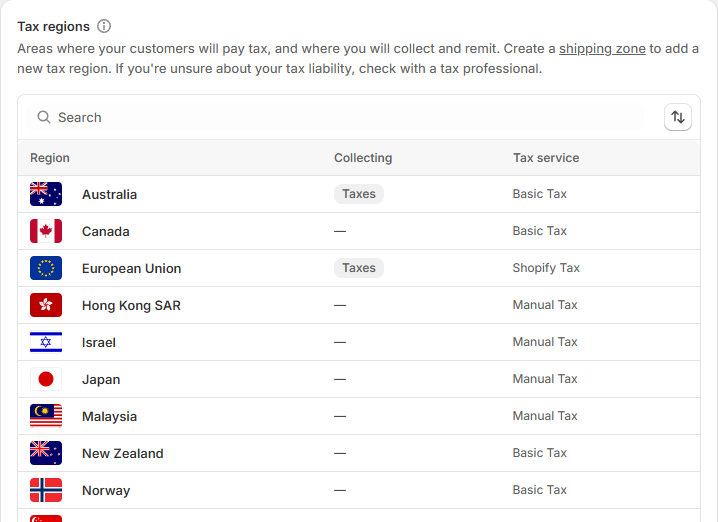Click the Israel flag icon
This screenshot has width=718, height=522.
(46, 343)
